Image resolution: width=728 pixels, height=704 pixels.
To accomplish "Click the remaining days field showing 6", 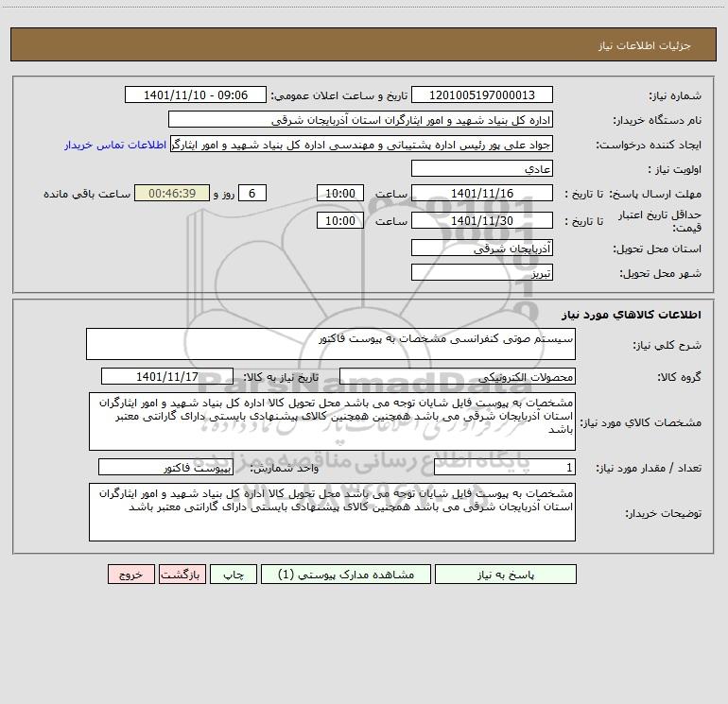I will click(252, 194).
